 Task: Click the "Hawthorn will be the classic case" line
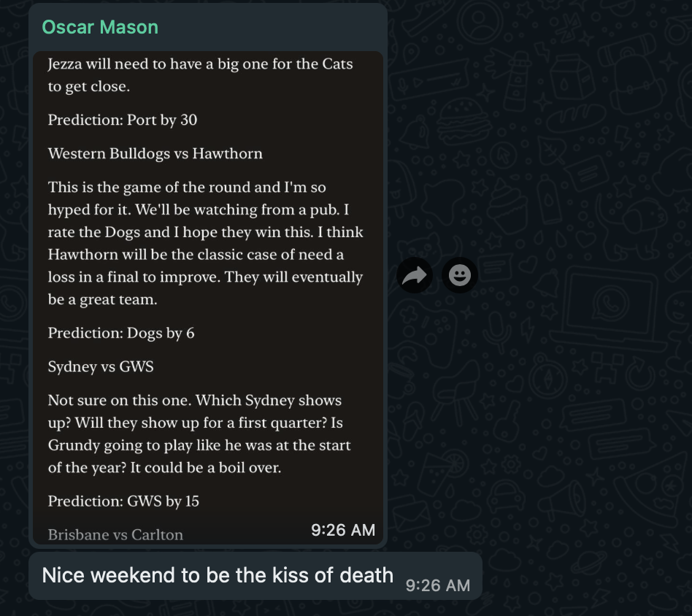(196, 255)
